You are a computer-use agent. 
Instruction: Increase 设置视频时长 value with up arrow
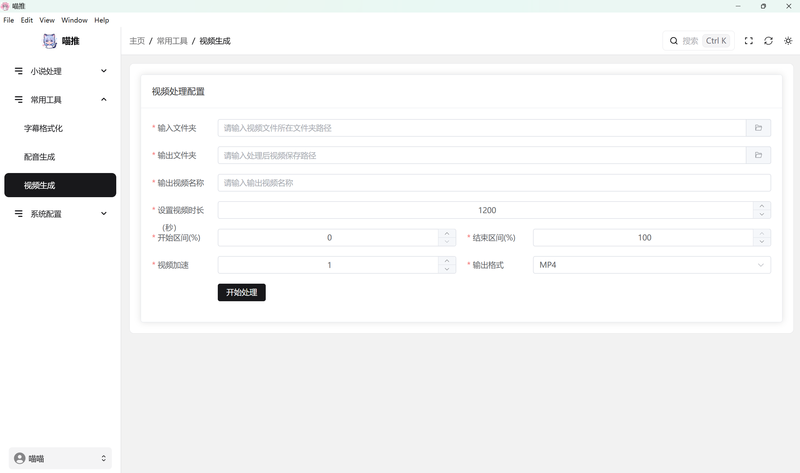(762, 206)
